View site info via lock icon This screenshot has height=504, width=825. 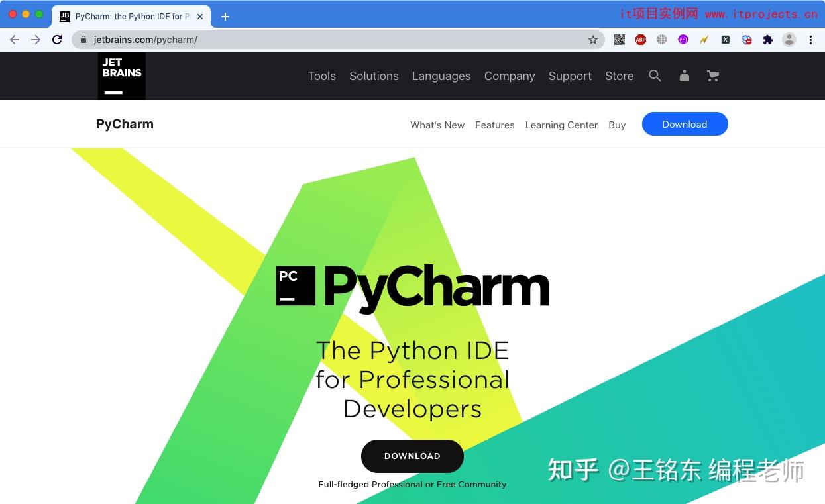83,40
